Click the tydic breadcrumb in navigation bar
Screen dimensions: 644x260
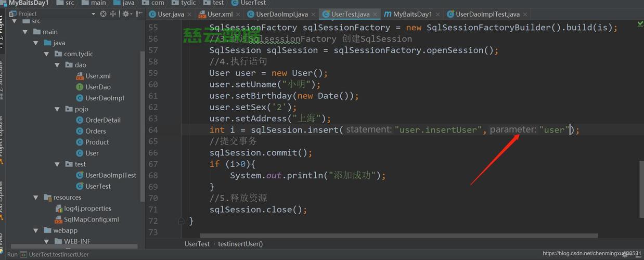188,3
